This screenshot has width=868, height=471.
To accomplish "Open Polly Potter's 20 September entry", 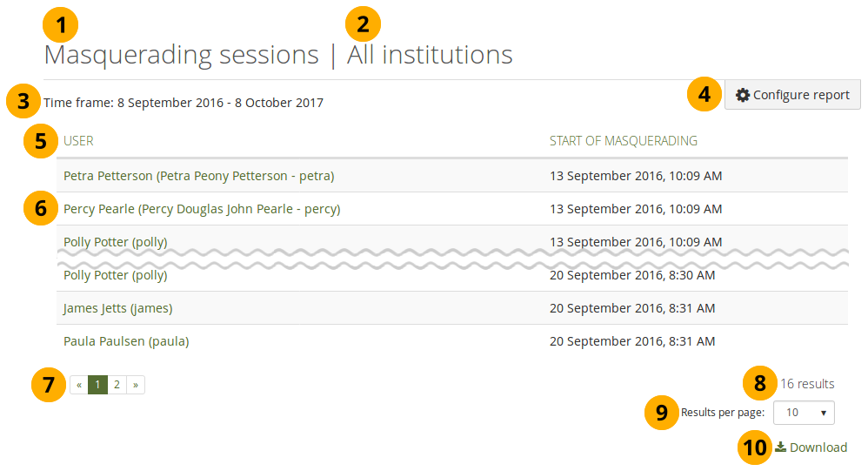I will pos(115,275).
